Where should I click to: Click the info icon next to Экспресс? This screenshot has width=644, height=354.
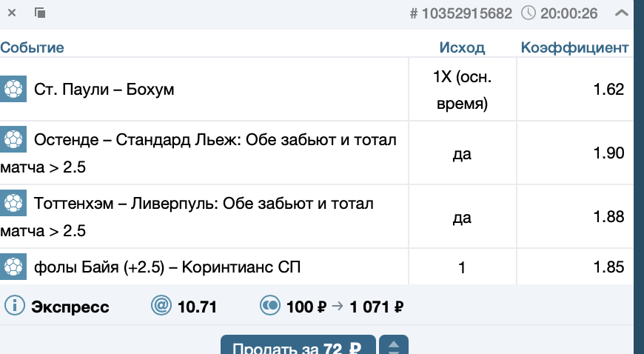pyautogui.click(x=14, y=306)
